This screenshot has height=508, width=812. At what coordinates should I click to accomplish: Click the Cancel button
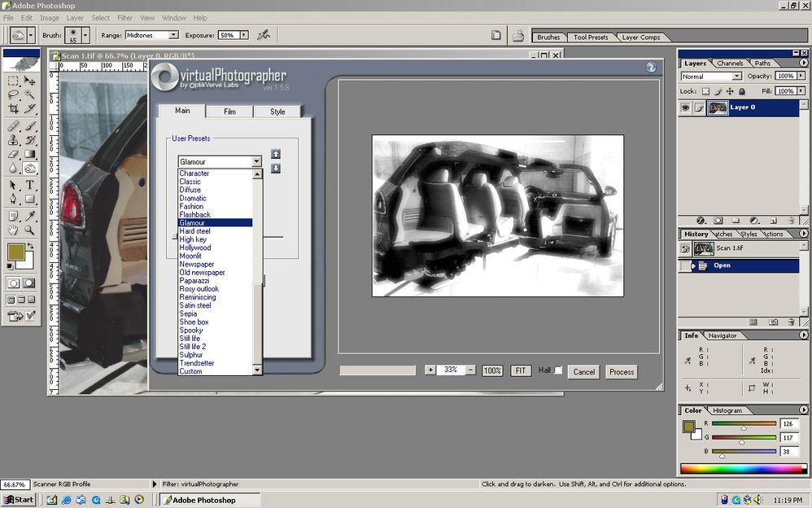[x=583, y=372]
